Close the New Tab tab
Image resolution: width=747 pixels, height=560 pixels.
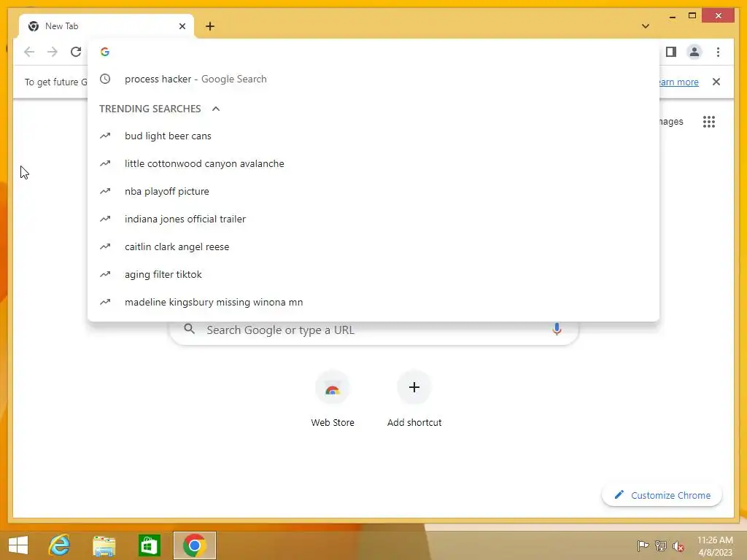click(x=182, y=26)
